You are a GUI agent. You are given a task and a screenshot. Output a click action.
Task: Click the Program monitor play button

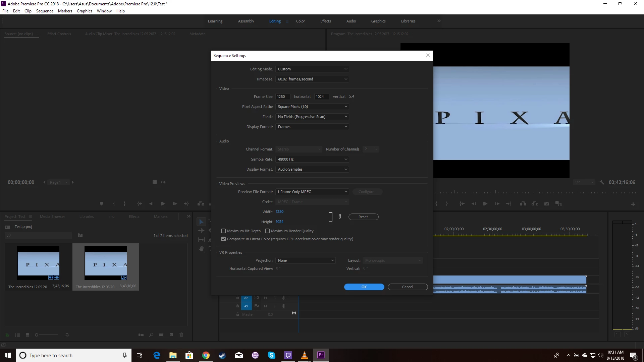tap(485, 204)
